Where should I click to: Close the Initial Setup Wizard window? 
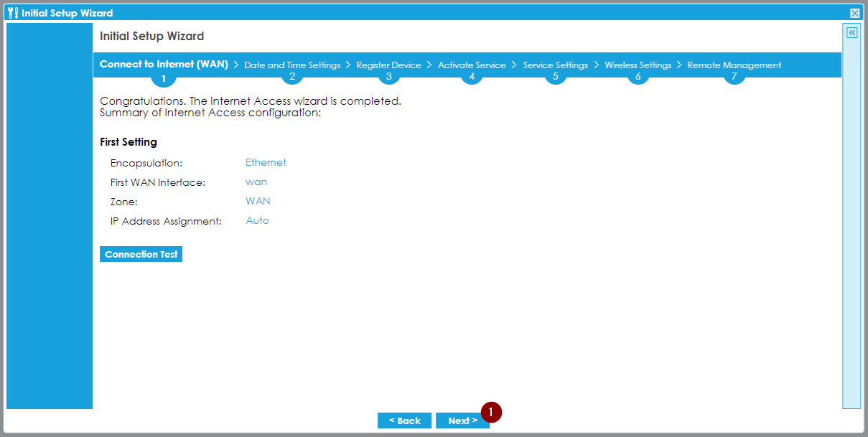(854, 13)
